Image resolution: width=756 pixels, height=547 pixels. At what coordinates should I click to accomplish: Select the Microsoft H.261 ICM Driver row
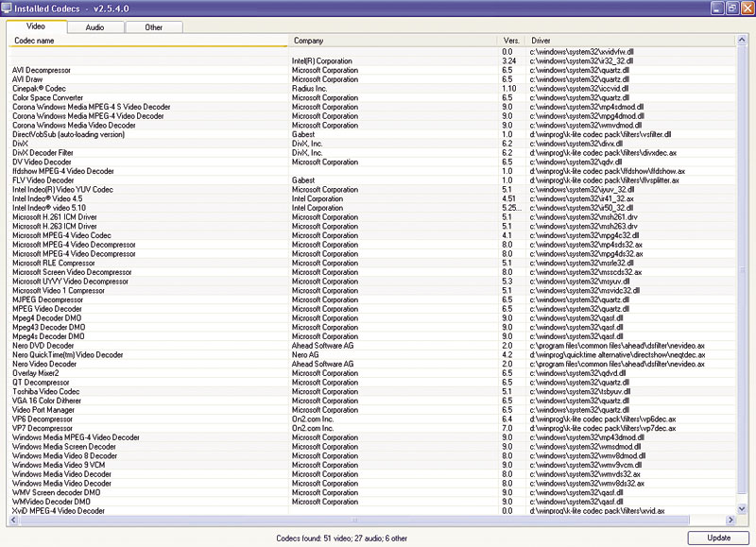pos(372,216)
